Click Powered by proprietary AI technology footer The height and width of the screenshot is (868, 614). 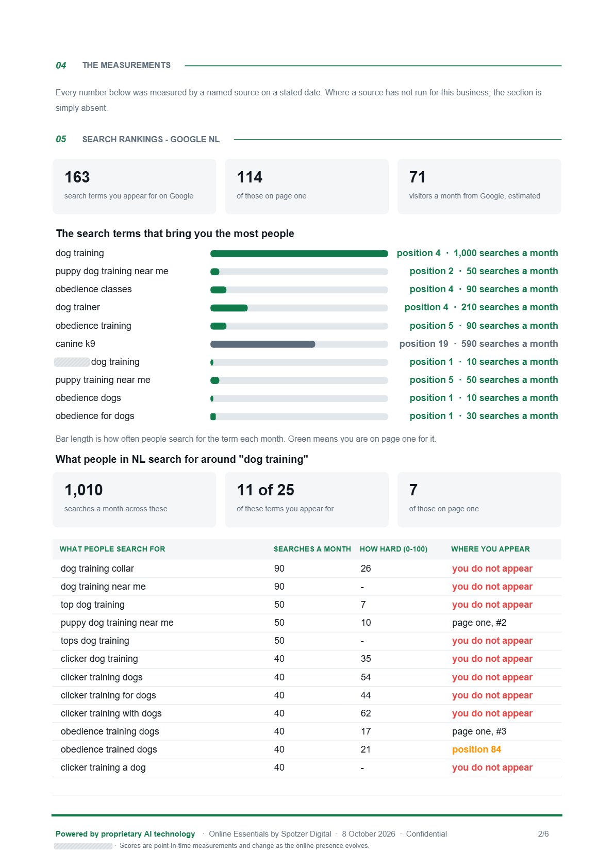125,834
